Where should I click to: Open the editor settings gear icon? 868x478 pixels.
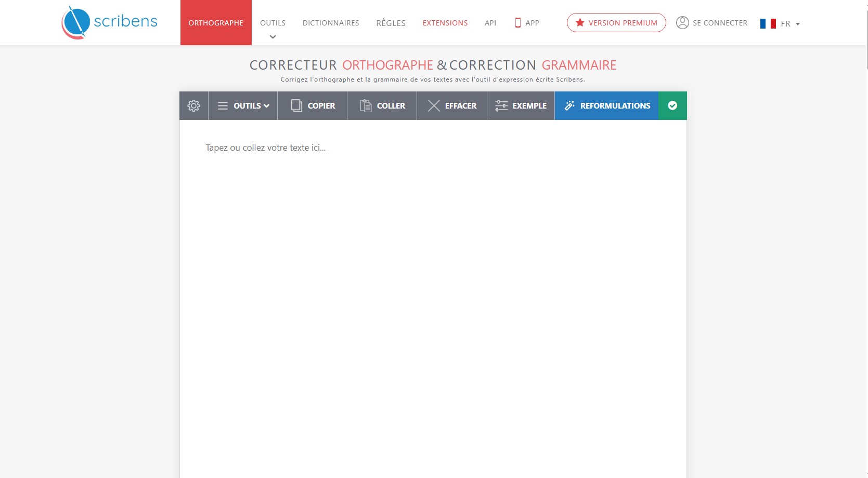click(x=193, y=106)
